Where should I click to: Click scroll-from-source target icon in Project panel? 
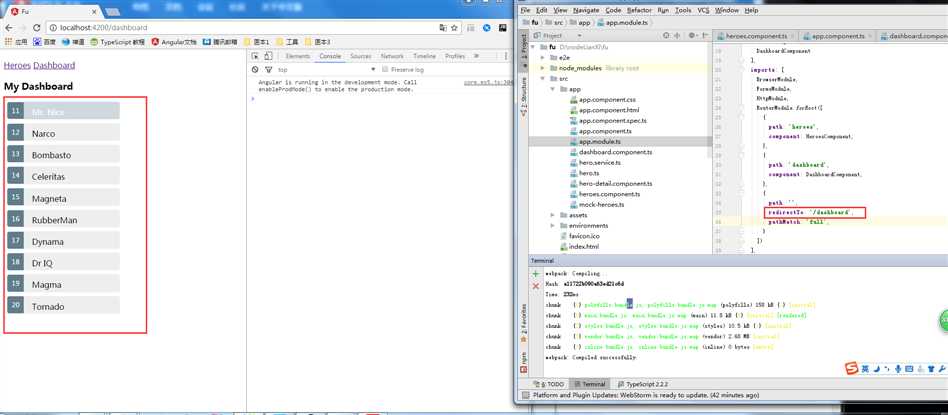(x=666, y=36)
